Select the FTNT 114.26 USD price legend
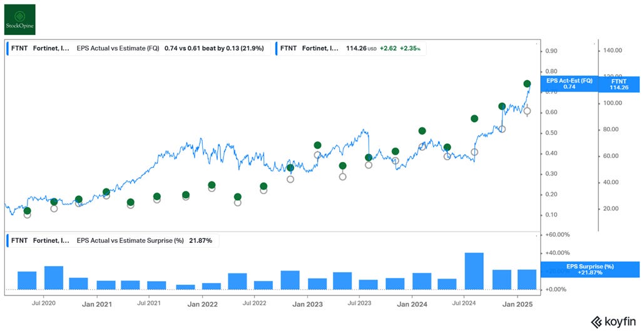This screenshot has width=644, height=333. coord(351,48)
